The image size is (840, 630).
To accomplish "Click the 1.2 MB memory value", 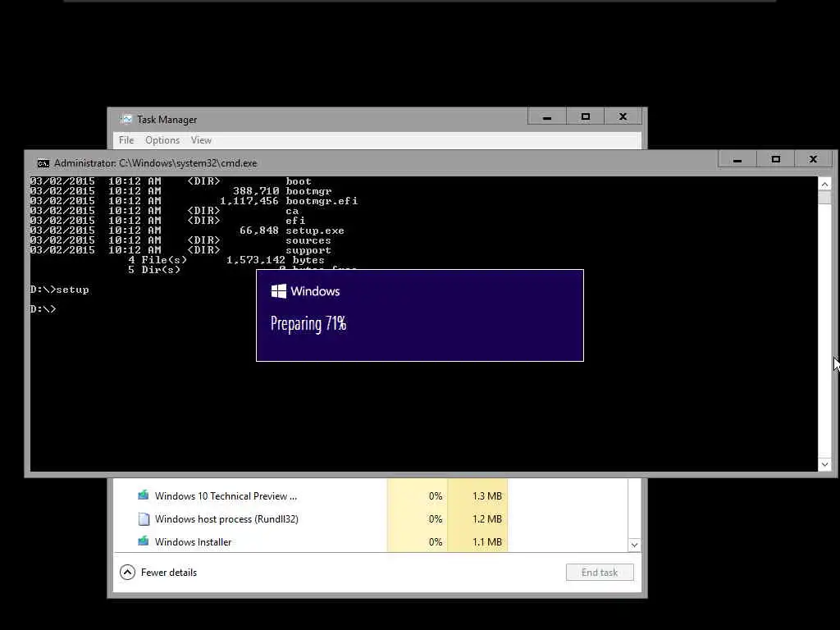I will (x=487, y=519).
